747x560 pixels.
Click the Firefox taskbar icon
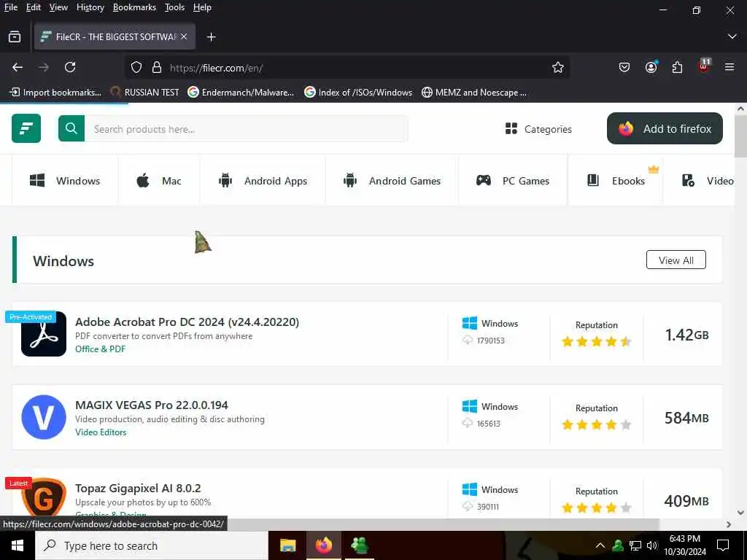tap(323, 545)
